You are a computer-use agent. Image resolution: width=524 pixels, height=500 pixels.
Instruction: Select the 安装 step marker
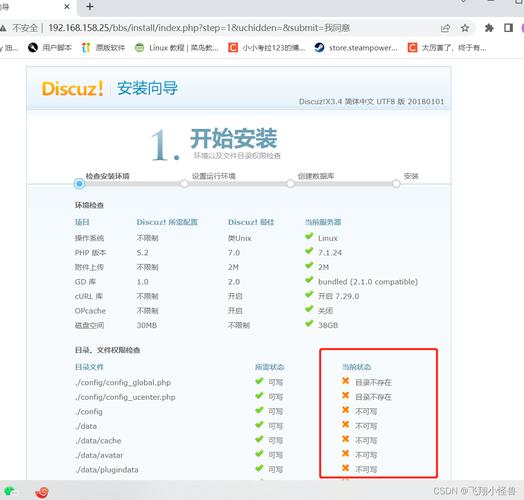[x=396, y=183]
